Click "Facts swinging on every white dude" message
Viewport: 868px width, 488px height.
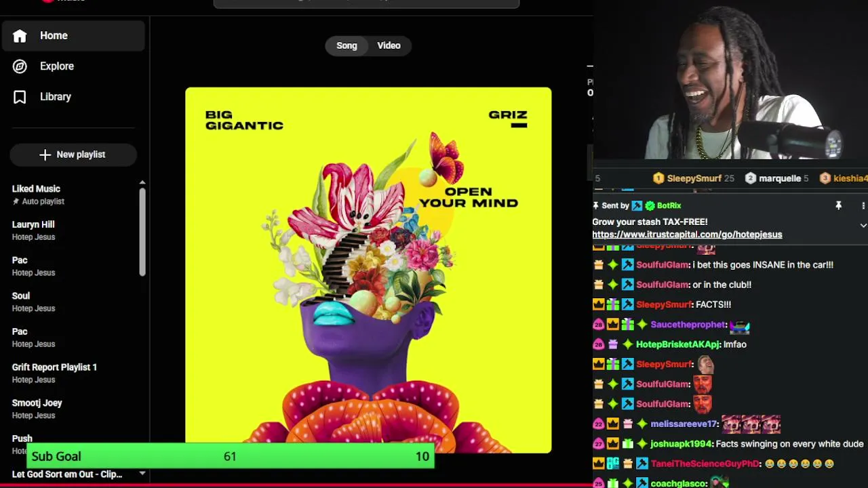[790, 444]
